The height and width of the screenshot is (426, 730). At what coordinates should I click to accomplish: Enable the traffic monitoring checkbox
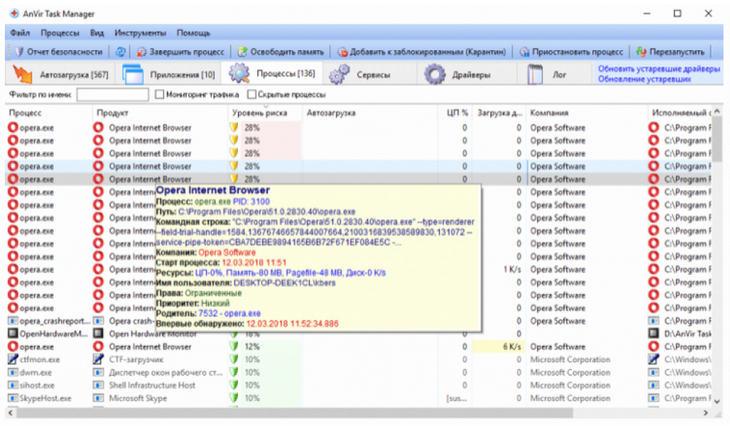[159, 95]
